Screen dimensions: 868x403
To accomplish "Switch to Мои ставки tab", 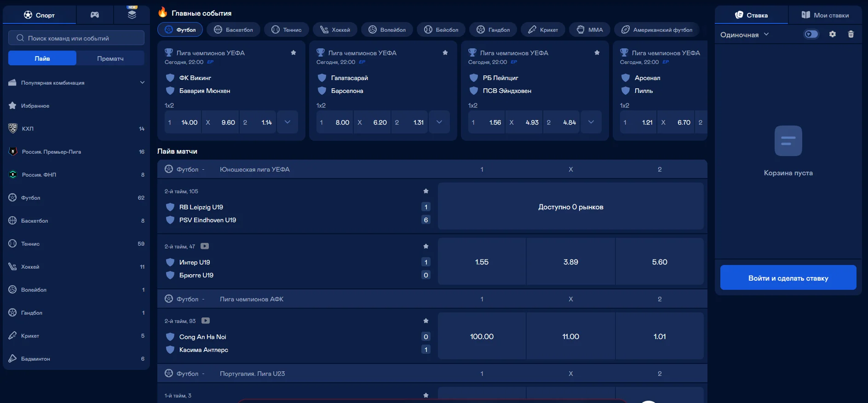I will pyautogui.click(x=825, y=15).
